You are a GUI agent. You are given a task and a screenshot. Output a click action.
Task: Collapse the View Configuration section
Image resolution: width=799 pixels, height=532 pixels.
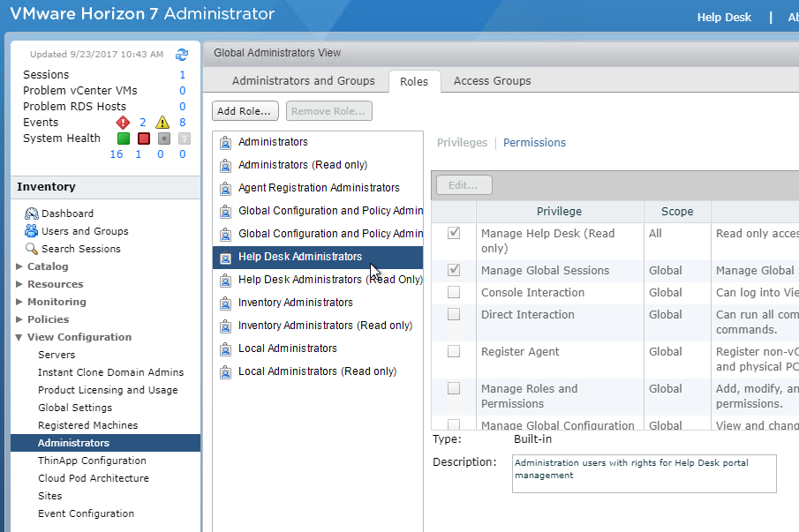click(19, 337)
